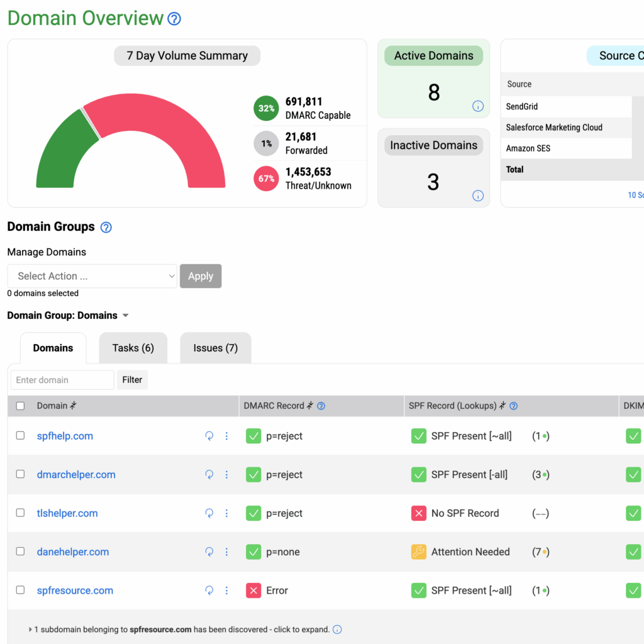Select the checkbox for tlshelper.com
Viewport: 644px width, 644px height.
click(x=19, y=513)
